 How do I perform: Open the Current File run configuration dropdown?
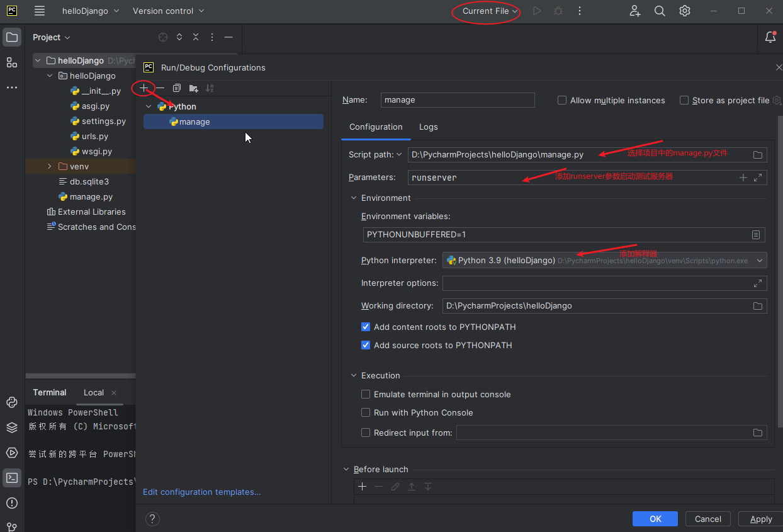coord(490,11)
